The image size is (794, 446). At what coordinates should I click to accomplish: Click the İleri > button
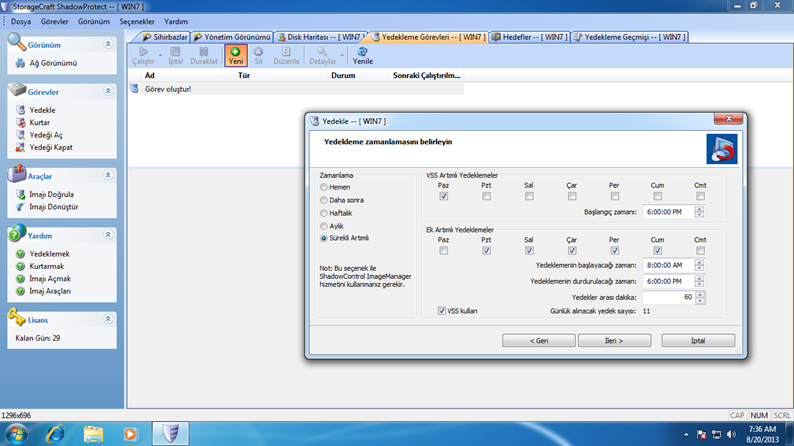coord(614,341)
